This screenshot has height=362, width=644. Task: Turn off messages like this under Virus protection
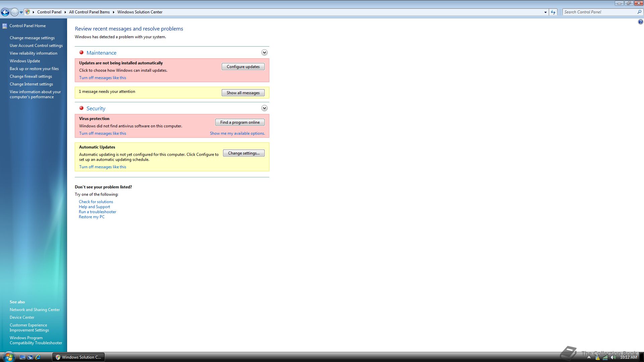point(103,133)
